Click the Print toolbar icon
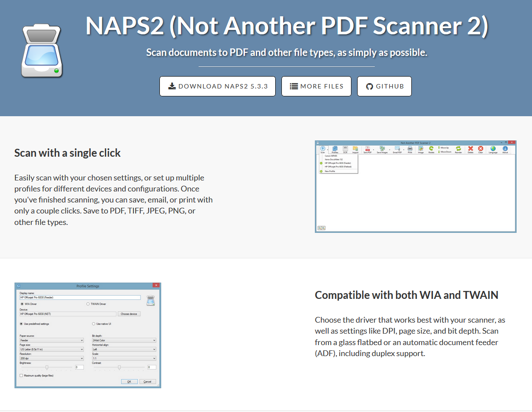This screenshot has height=412, width=532. [410, 149]
